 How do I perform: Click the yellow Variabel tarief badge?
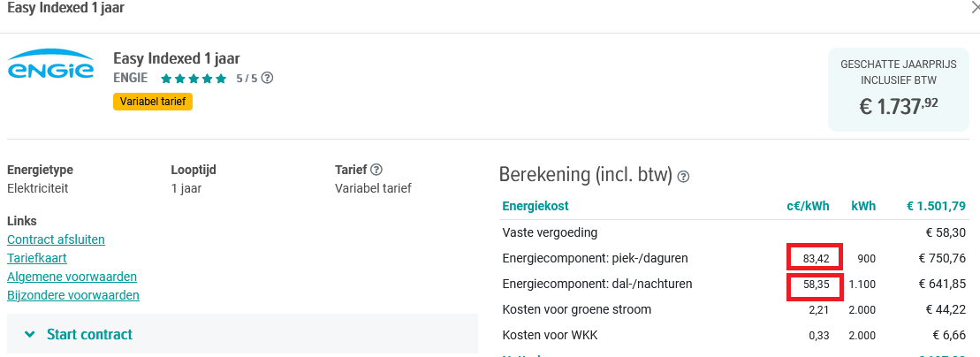(153, 102)
